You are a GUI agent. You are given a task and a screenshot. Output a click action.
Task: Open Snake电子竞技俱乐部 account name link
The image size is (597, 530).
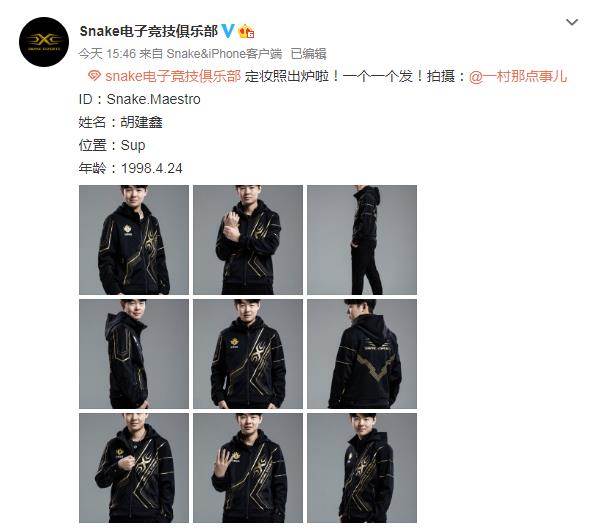coord(148,31)
